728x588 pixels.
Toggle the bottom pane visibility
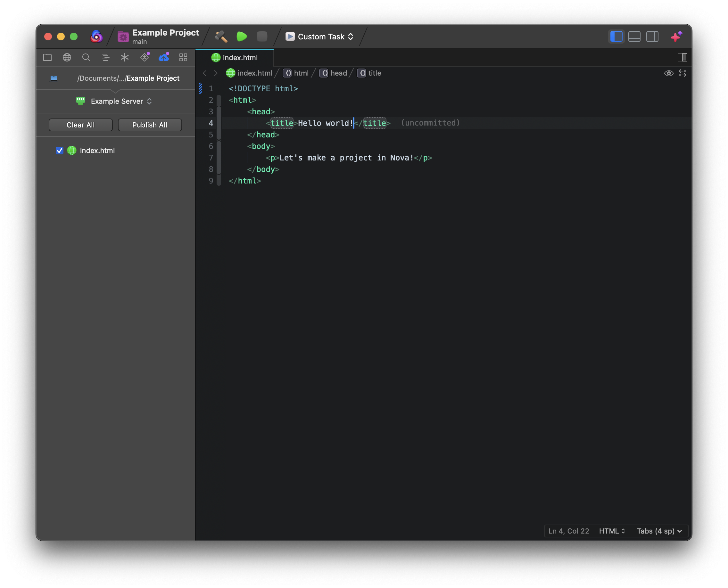(x=634, y=37)
